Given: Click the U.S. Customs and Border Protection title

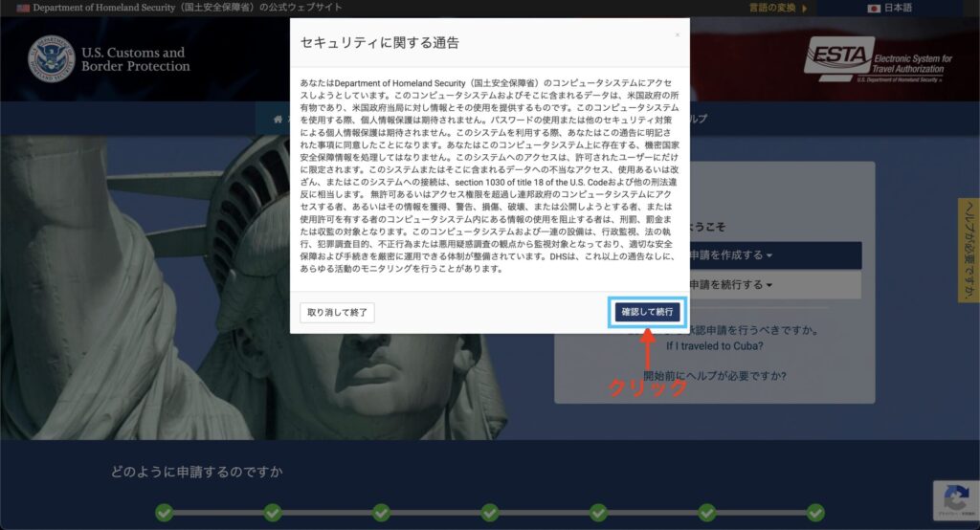Looking at the screenshot, I should (x=135, y=59).
